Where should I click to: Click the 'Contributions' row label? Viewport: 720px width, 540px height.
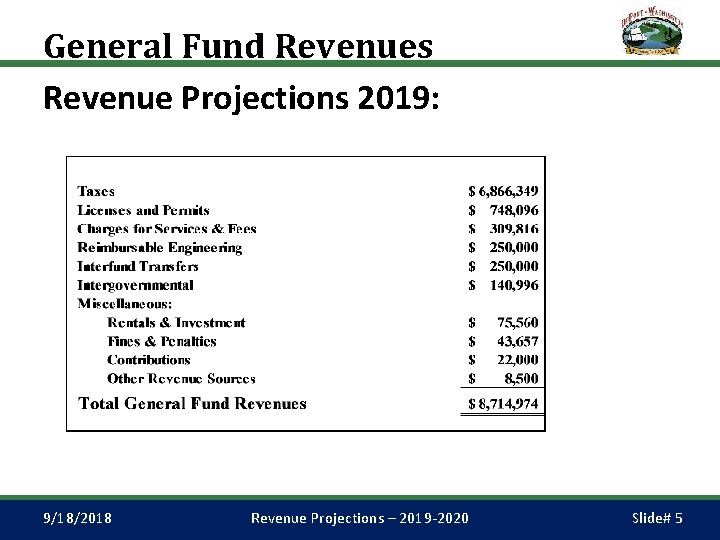[149, 360]
